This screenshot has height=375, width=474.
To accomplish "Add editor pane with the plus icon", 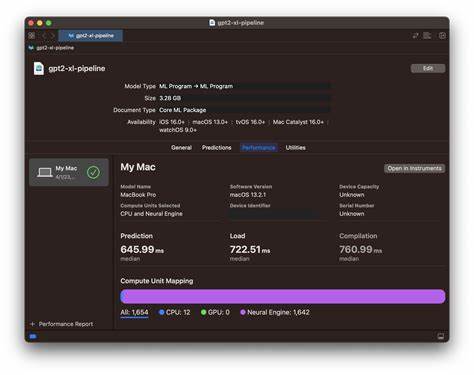I will (x=442, y=36).
